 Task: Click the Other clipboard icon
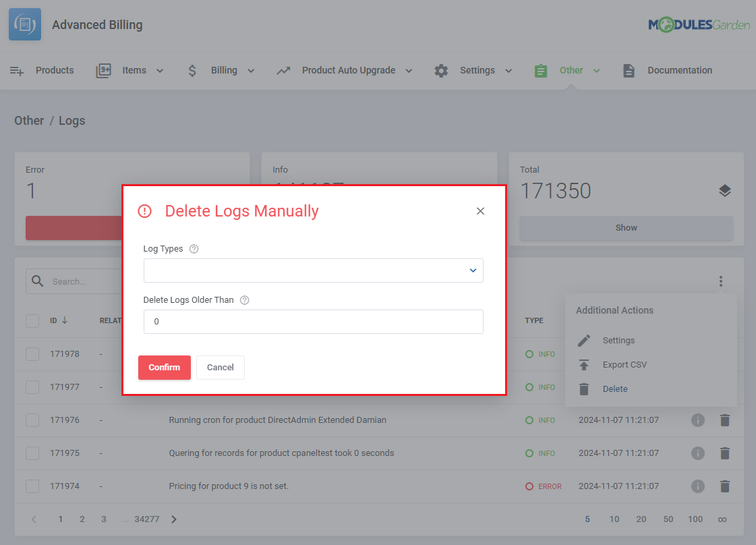541,71
